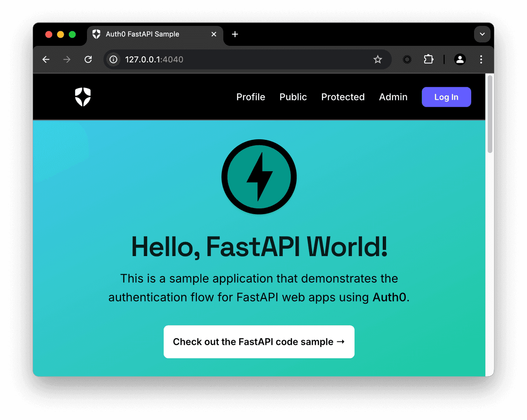
Task: Open the Protected nav item
Action: tap(343, 97)
